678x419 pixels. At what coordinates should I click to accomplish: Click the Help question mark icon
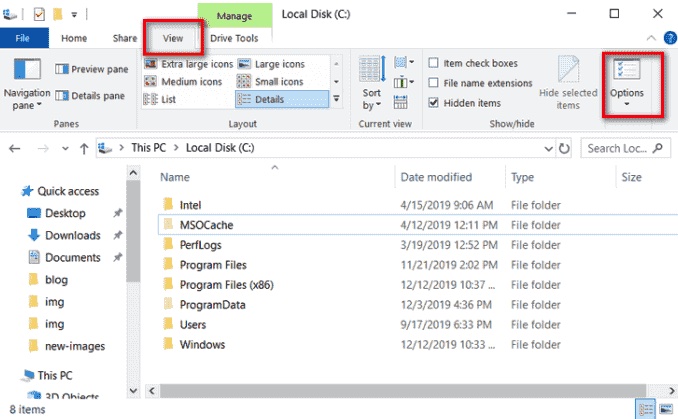coord(670,38)
